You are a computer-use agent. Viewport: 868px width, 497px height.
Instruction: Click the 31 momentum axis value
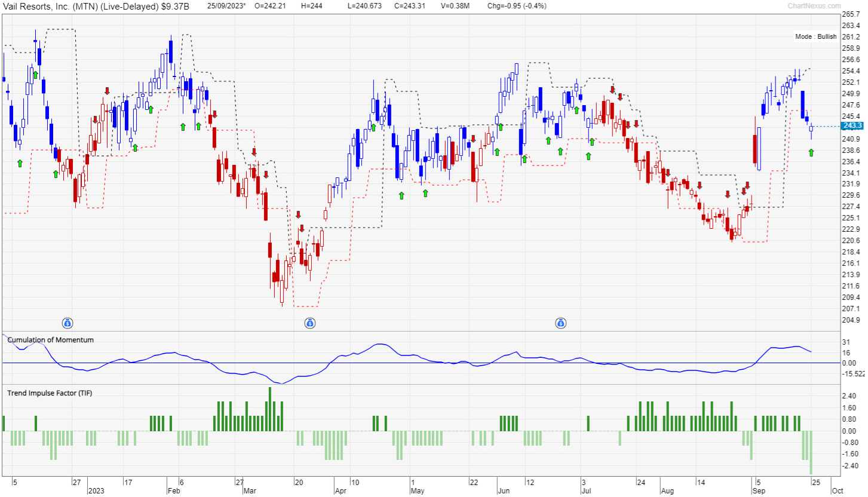845,342
